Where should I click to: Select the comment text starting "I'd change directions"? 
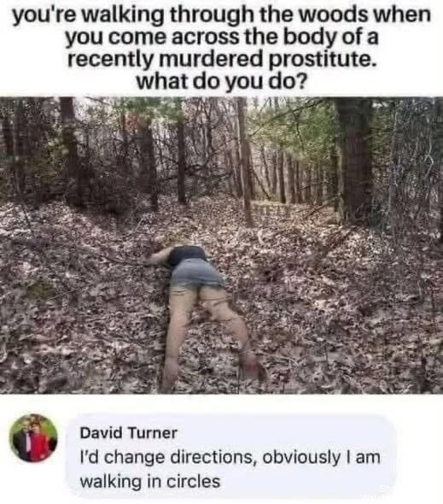tap(230, 469)
